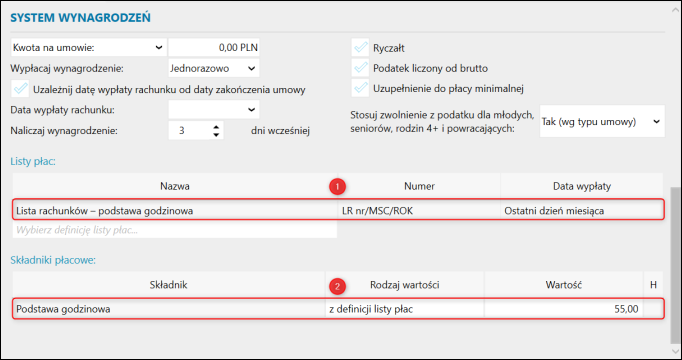Increase 'Naliczaj wynagrodzenie' days with up arrow
Image resolution: width=682 pixels, height=360 pixels.
pos(216,127)
